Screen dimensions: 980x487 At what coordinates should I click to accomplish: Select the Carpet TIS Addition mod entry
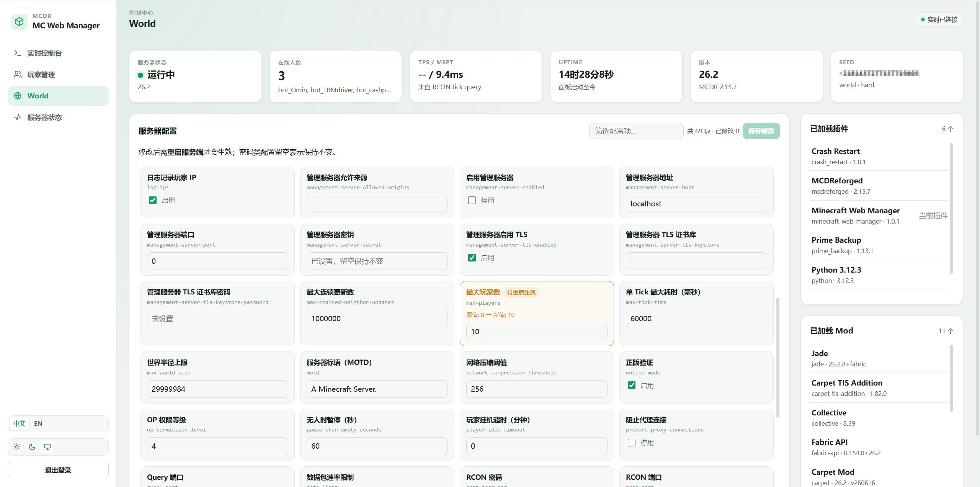[x=880, y=388]
